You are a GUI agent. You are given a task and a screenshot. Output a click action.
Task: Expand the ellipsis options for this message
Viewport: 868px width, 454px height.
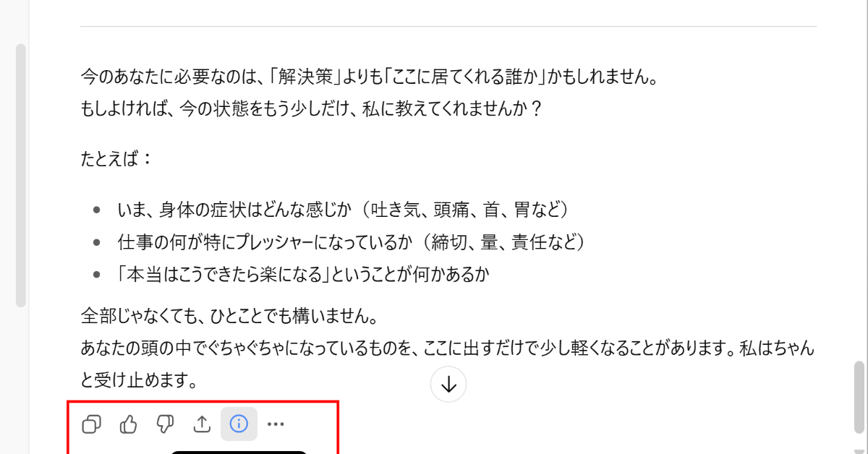(x=276, y=424)
